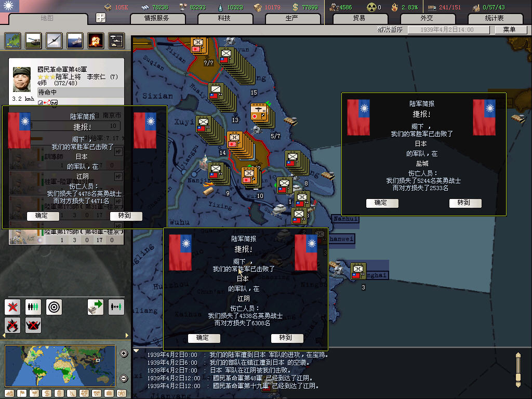Click the black and green soldiers reorganize button
Viewport: 532px width, 399px height.
(x=33, y=307)
